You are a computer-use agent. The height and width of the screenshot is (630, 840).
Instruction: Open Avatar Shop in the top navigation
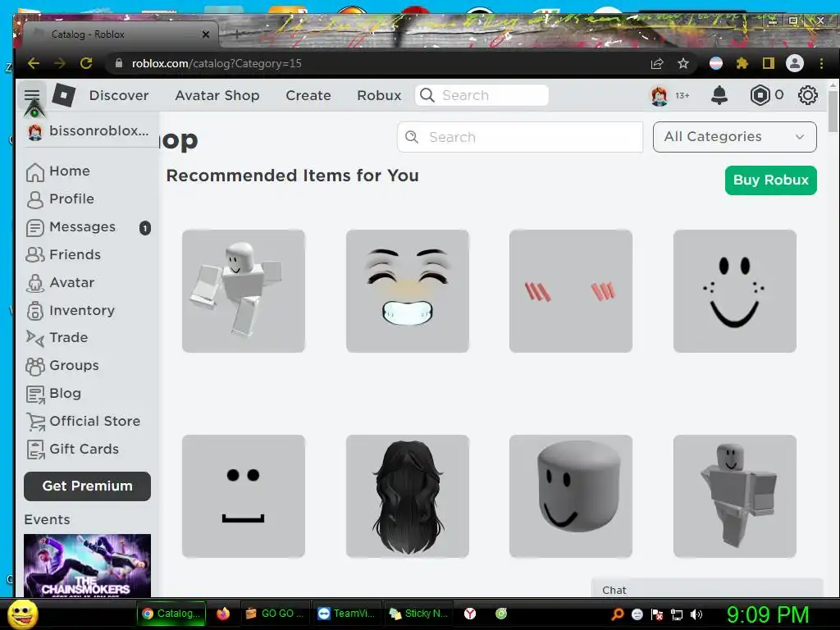click(217, 95)
